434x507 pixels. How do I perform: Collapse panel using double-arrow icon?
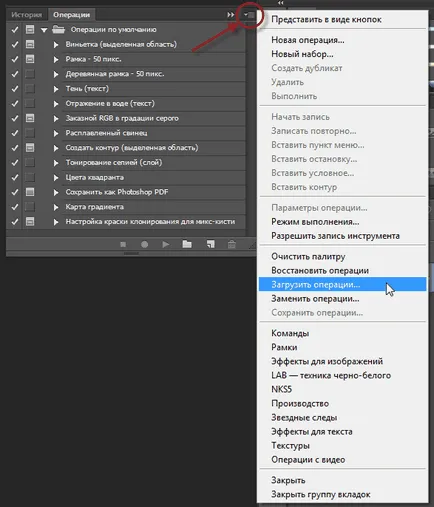coord(231,15)
